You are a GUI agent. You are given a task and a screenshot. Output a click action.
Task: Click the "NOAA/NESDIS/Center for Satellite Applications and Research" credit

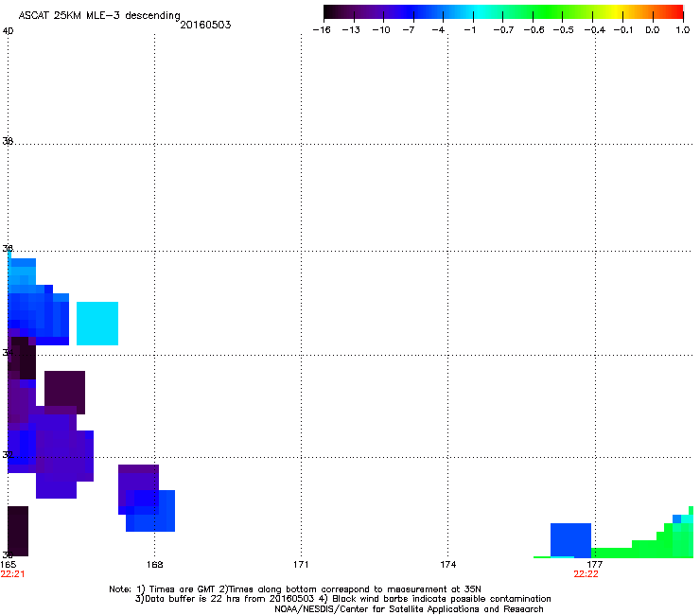[x=409, y=609]
